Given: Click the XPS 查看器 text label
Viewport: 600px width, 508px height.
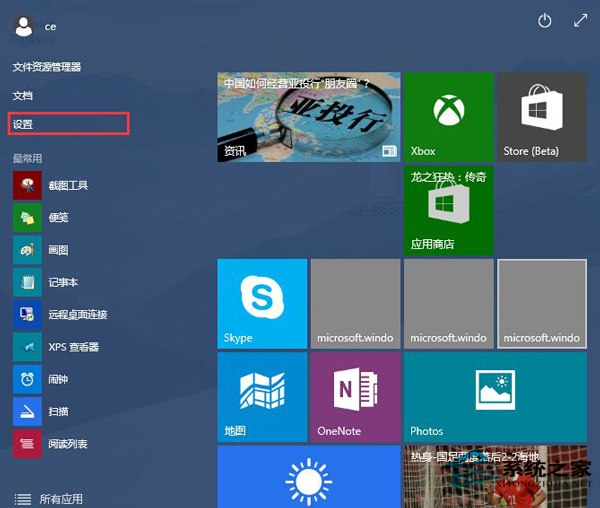Looking at the screenshot, I should (73, 347).
